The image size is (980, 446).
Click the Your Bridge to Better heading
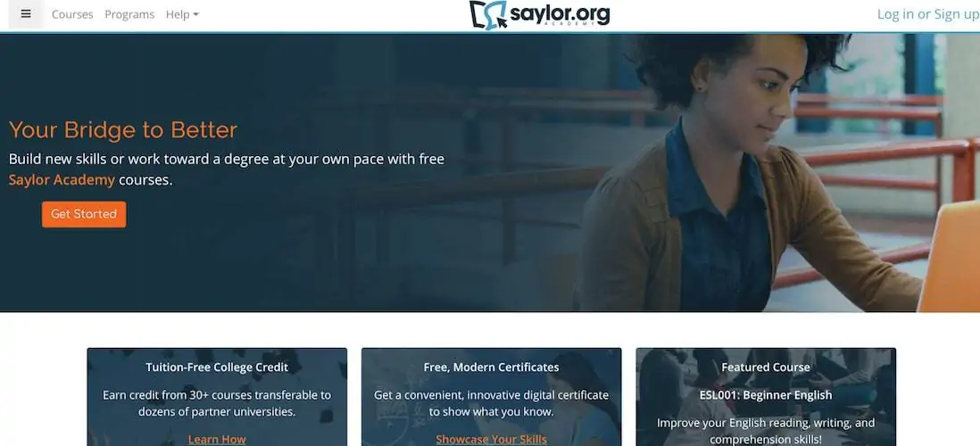[x=123, y=130]
